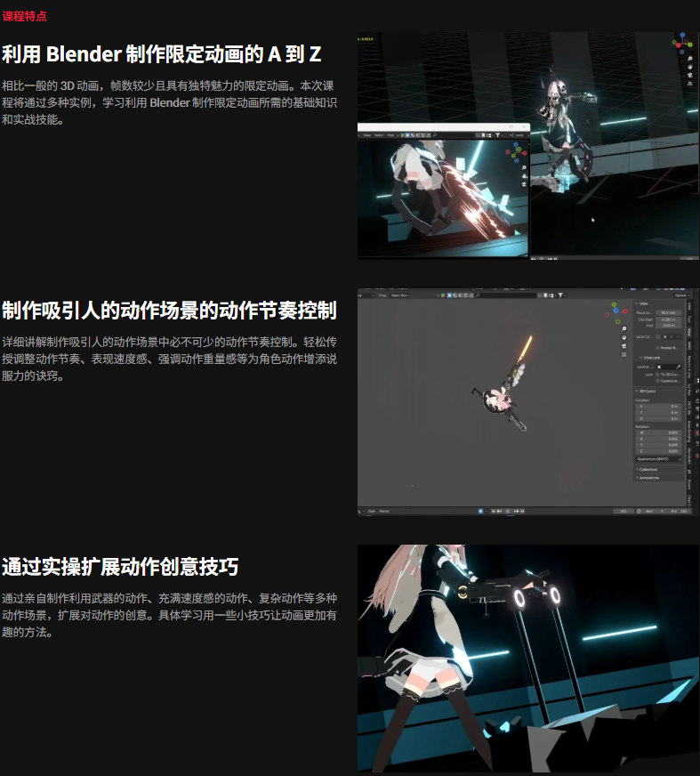This screenshot has width=700, height=776.
Task: Collapse the View Lock subpanel
Action: coord(649,358)
